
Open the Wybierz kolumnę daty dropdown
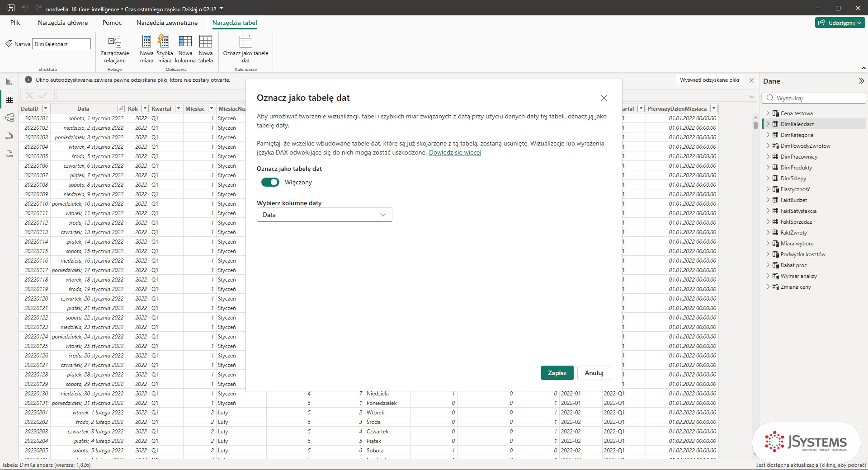tap(324, 215)
